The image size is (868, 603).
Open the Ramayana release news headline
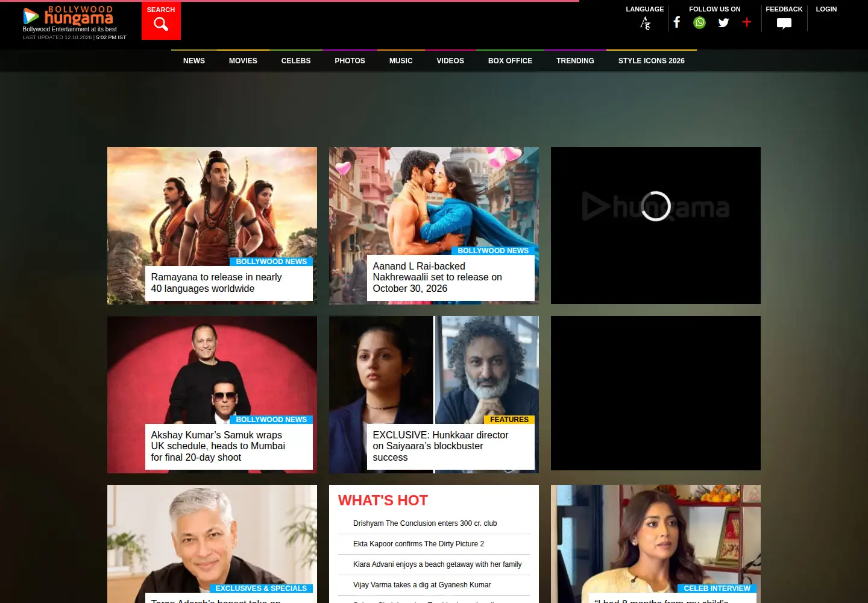(216, 283)
